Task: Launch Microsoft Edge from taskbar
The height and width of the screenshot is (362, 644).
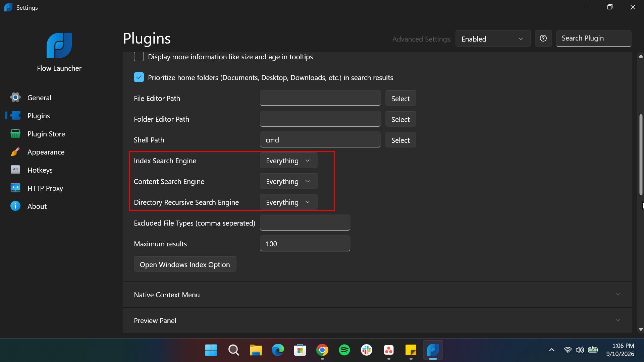Action: click(x=278, y=350)
